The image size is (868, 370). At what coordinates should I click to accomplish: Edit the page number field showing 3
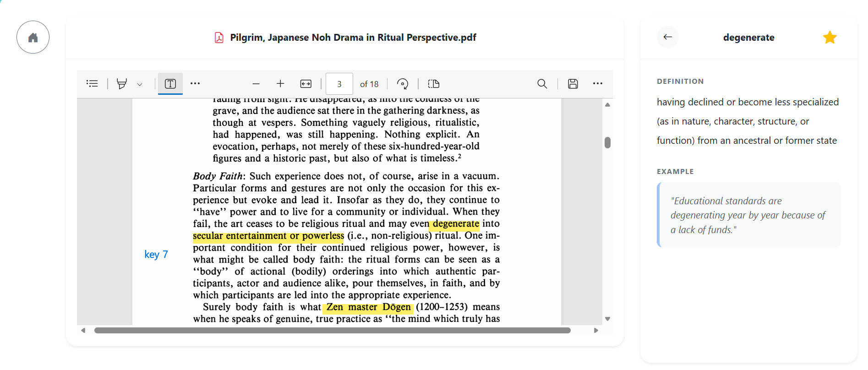pos(339,84)
